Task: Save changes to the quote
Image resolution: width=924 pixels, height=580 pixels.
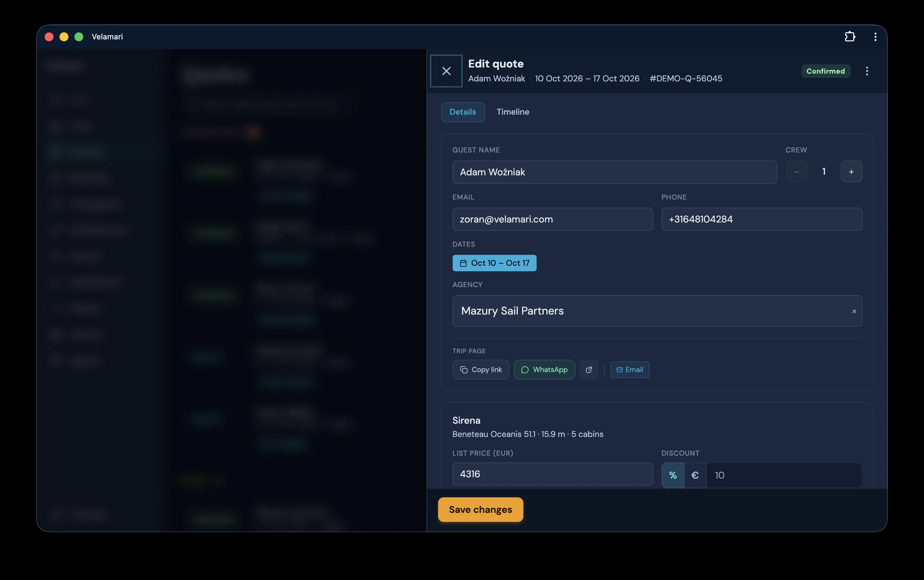Action: click(x=480, y=509)
